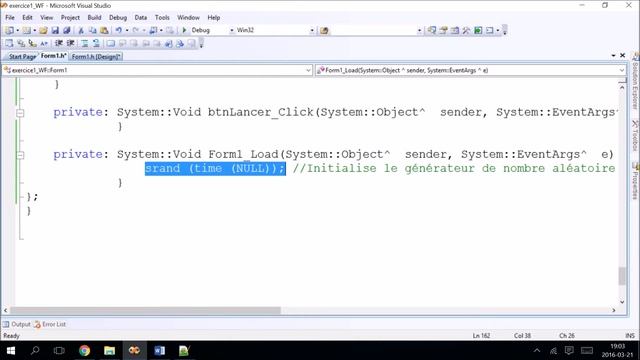The height and width of the screenshot is (360, 640).
Task: Collapse the btnLancer_Click outlining region
Action: coord(20,113)
